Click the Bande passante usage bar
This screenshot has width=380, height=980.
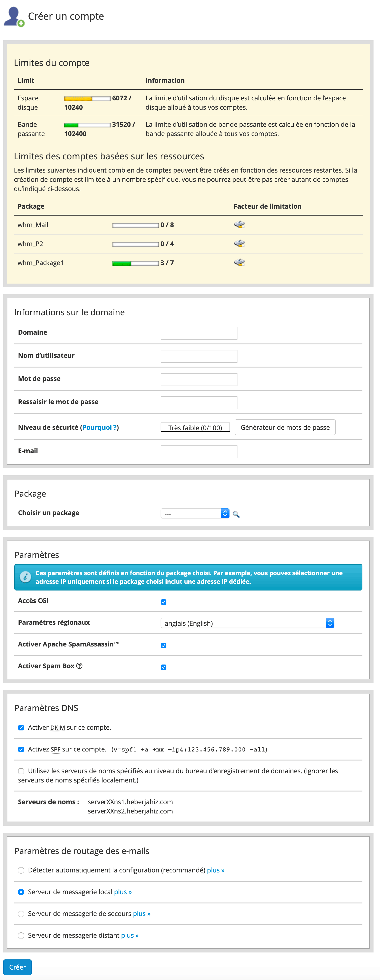click(x=87, y=125)
